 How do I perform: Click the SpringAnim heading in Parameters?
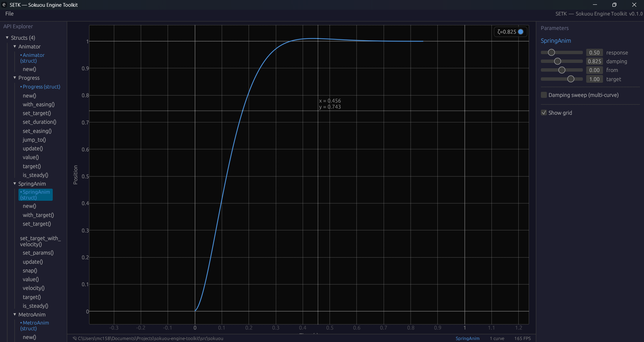[556, 41]
